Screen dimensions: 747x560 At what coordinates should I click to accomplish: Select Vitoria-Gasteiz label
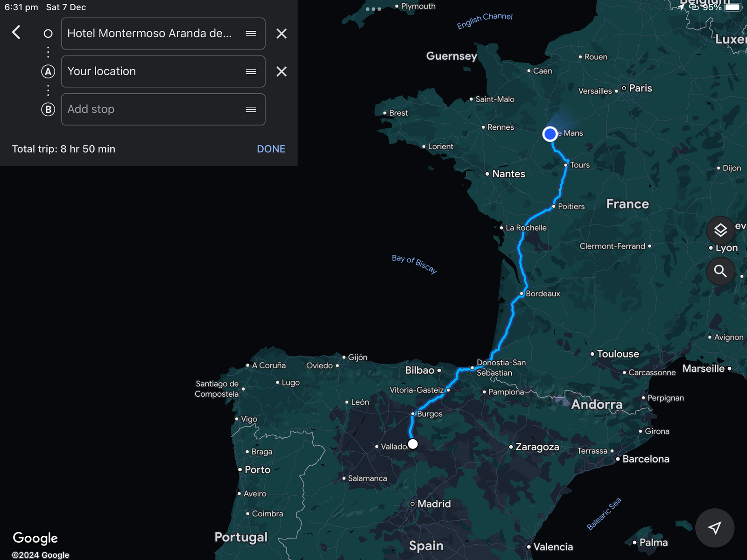(417, 390)
